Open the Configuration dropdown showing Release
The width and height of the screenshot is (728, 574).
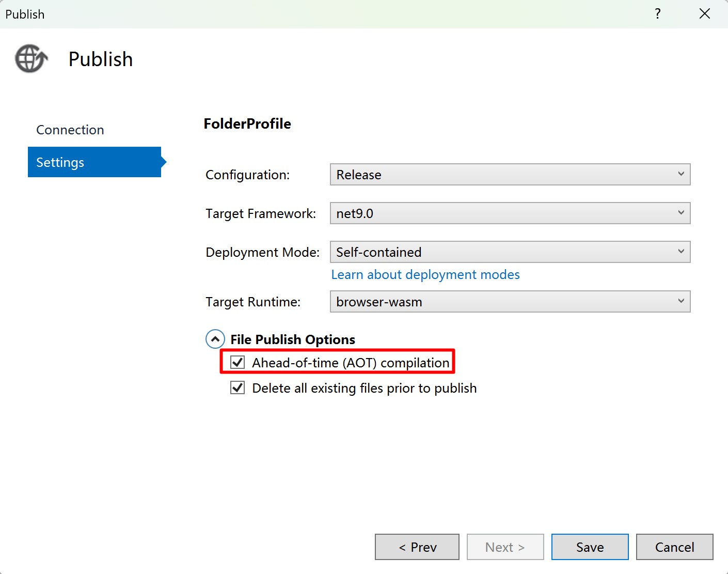click(x=510, y=175)
